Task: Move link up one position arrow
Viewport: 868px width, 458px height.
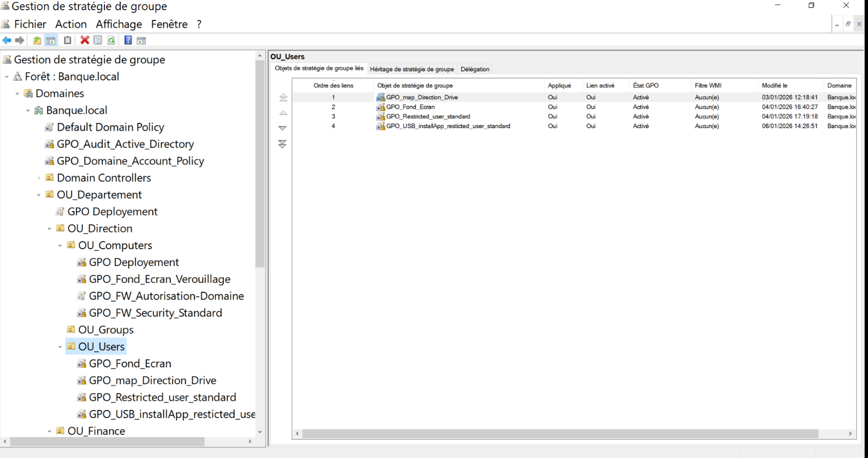Action: [x=283, y=113]
